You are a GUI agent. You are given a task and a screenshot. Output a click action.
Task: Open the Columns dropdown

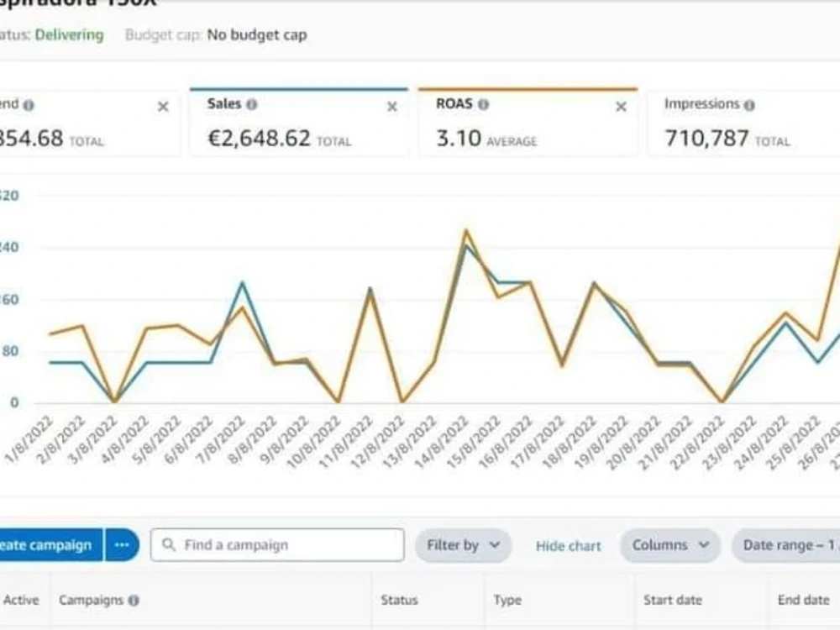tap(670, 545)
